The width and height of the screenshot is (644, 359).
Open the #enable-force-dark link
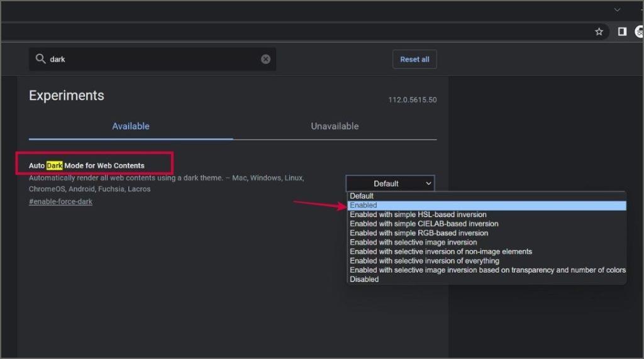point(60,202)
